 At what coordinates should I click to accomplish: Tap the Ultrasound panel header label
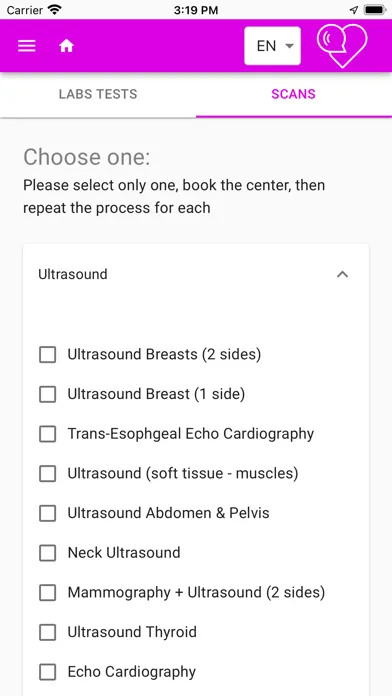[x=73, y=274]
